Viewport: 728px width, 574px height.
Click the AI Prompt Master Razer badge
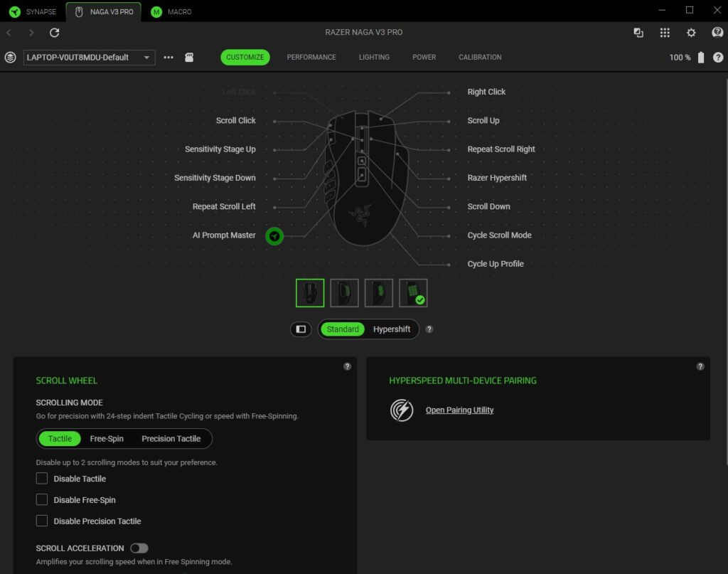(x=274, y=236)
